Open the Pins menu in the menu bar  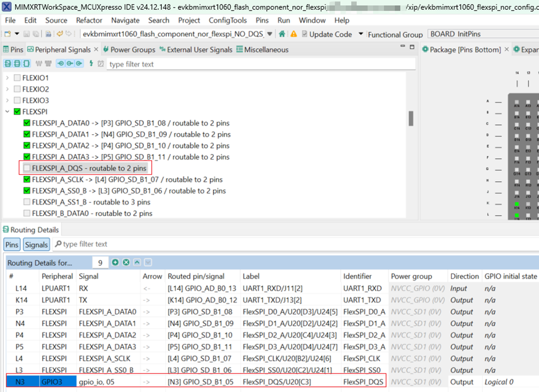click(262, 20)
